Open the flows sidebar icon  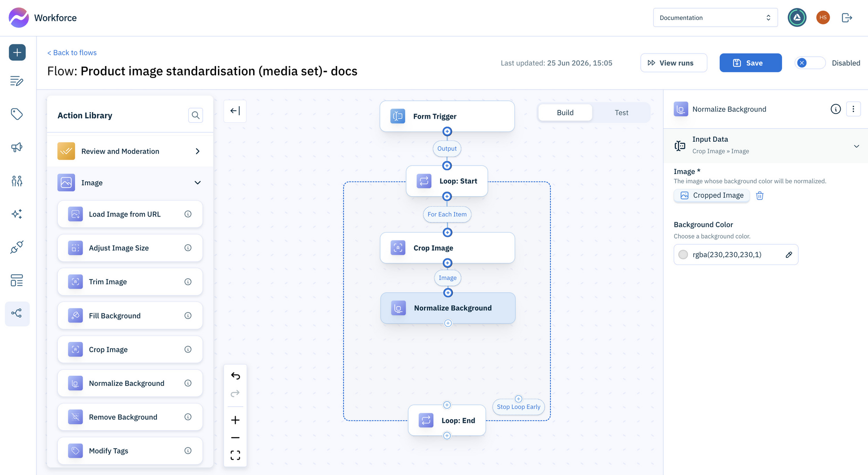tap(17, 314)
